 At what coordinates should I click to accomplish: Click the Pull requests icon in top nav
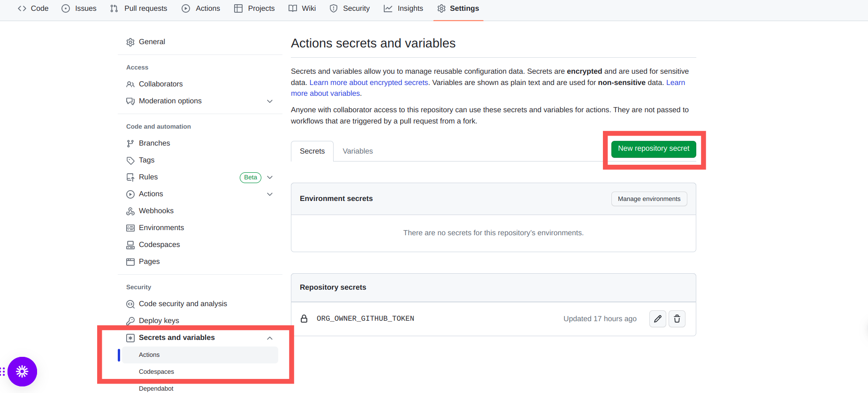click(114, 8)
